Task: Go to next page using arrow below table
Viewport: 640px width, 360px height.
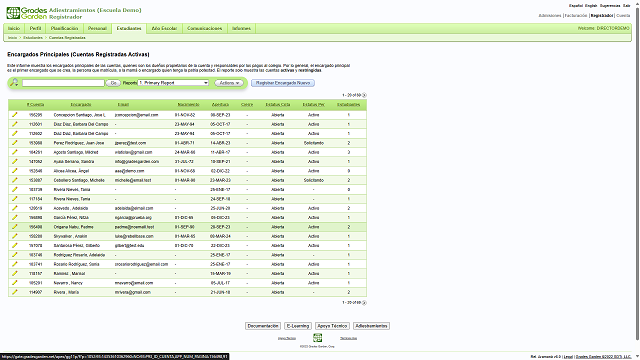Action: click(364, 303)
